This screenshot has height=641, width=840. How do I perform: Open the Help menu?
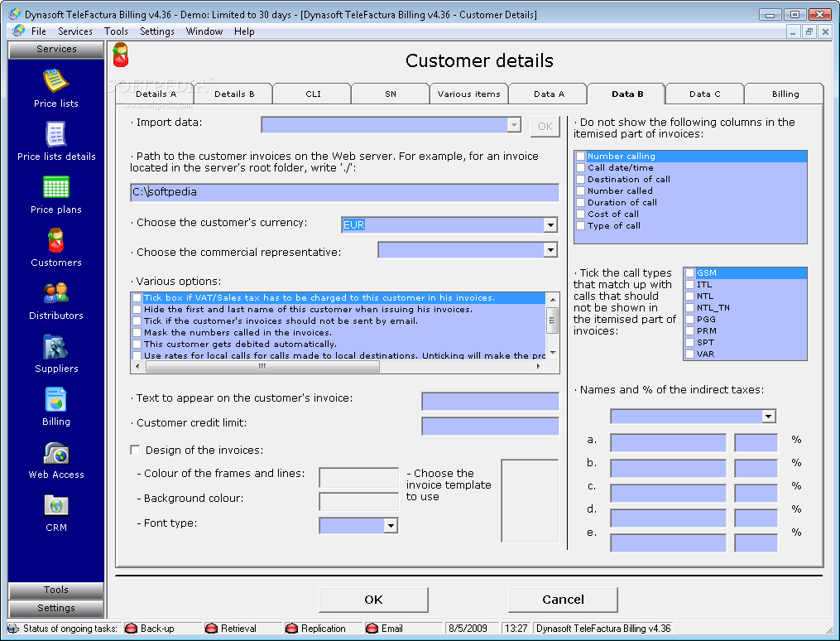[244, 31]
